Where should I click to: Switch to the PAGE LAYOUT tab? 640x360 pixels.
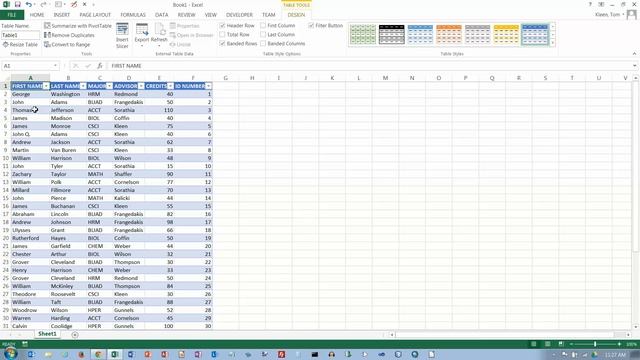click(x=95, y=15)
